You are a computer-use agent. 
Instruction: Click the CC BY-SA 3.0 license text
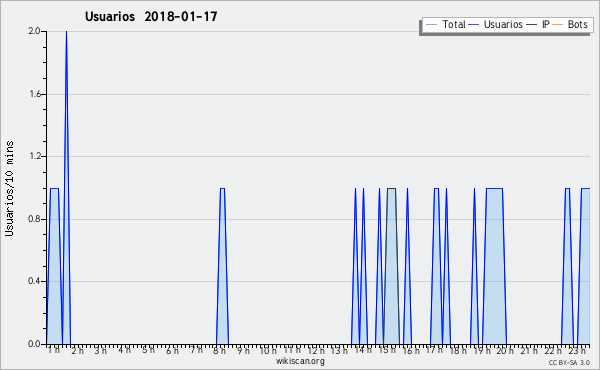pyautogui.click(x=569, y=362)
